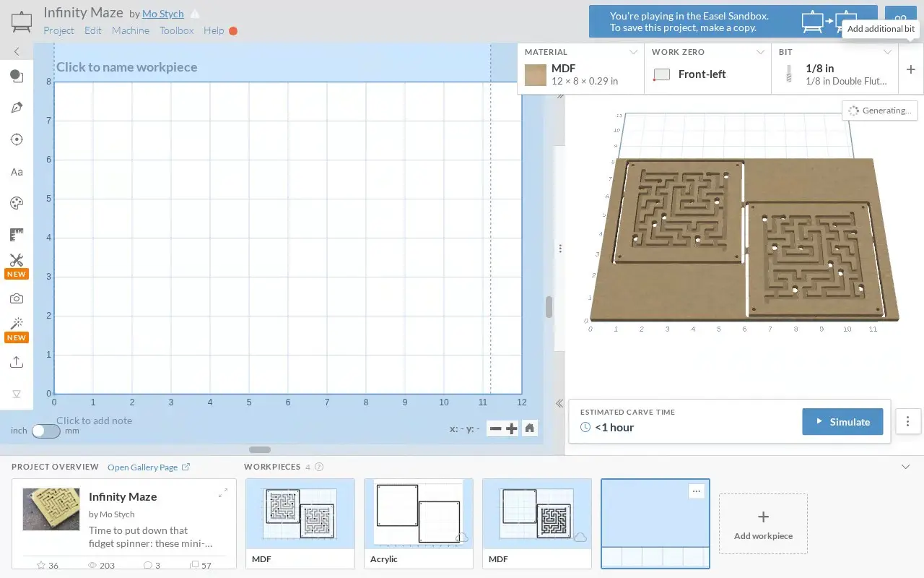Screen dimensions: 924x578
Task: Click to name workpiece field
Action: pyautogui.click(x=127, y=67)
